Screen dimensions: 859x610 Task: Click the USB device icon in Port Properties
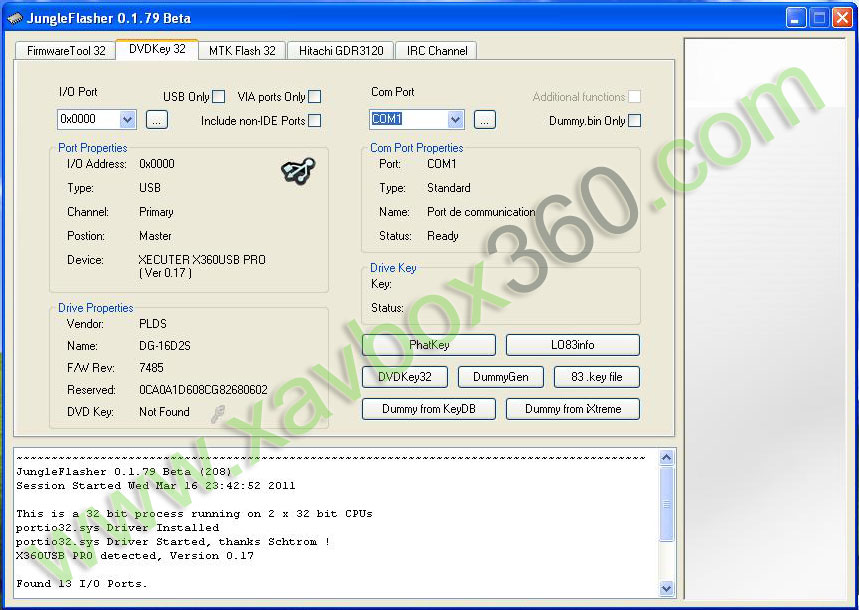click(x=298, y=170)
